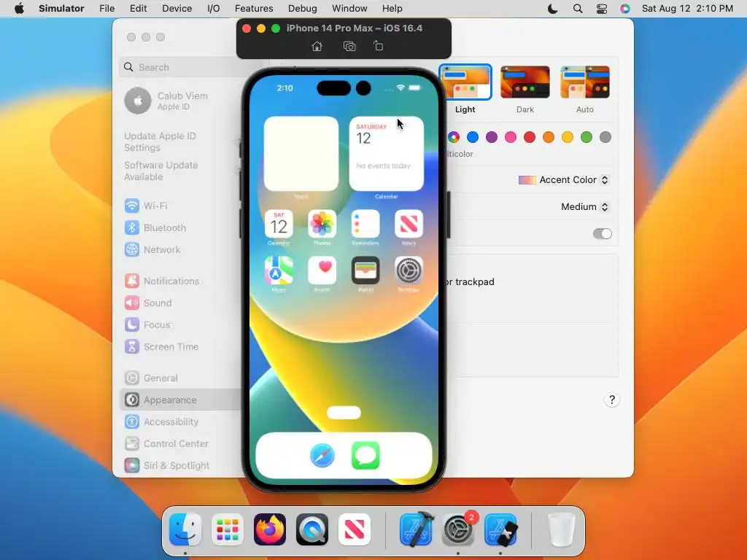The image size is (747, 560).
Task: Tap the iPhone home screen page indicator
Action: (344, 413)
